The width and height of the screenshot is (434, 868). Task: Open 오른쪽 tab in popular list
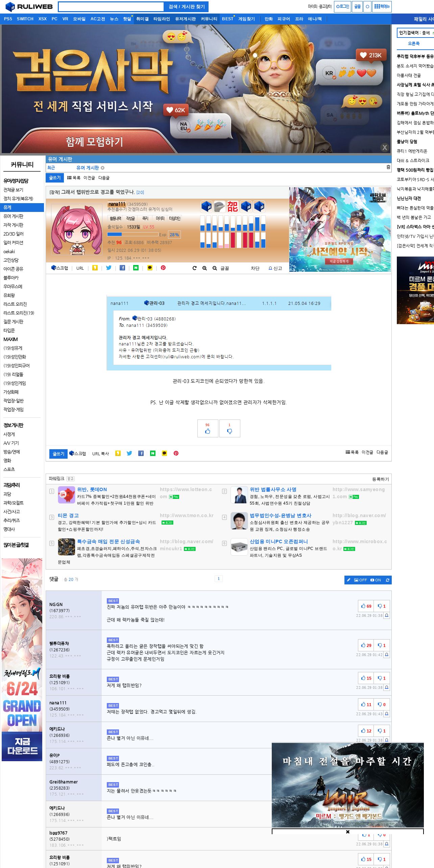tap(414, 44)
